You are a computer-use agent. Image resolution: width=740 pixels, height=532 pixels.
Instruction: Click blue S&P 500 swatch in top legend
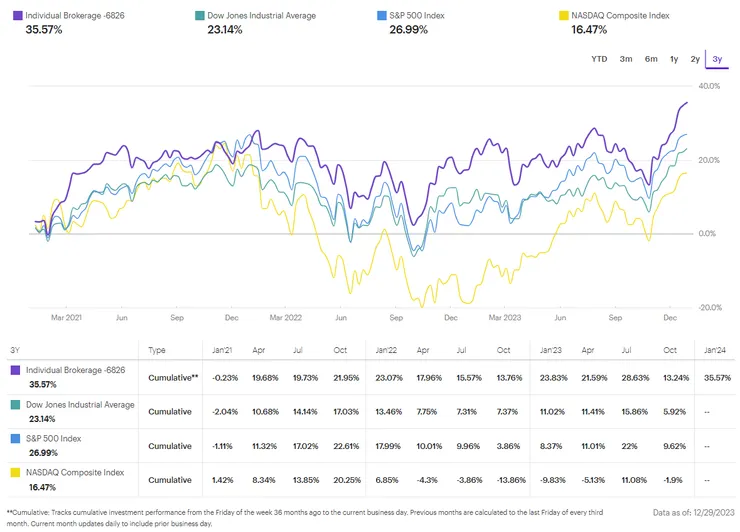pos(380,16)
